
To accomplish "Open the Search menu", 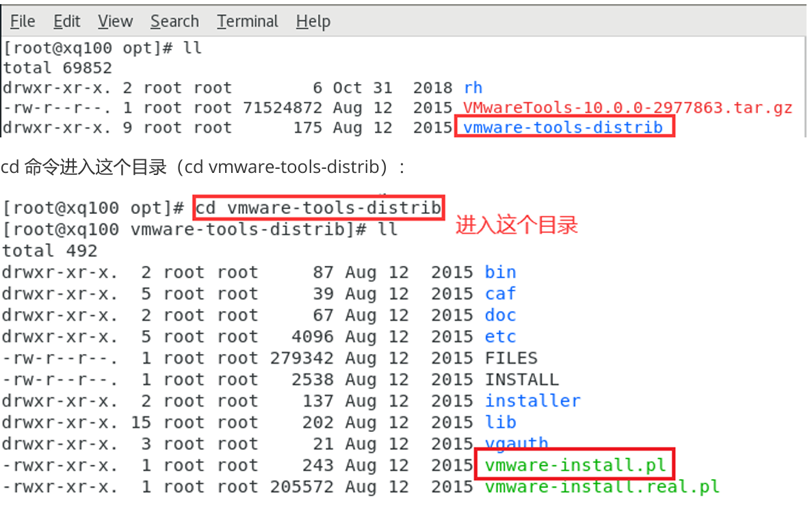I will [x=174, y=21].
